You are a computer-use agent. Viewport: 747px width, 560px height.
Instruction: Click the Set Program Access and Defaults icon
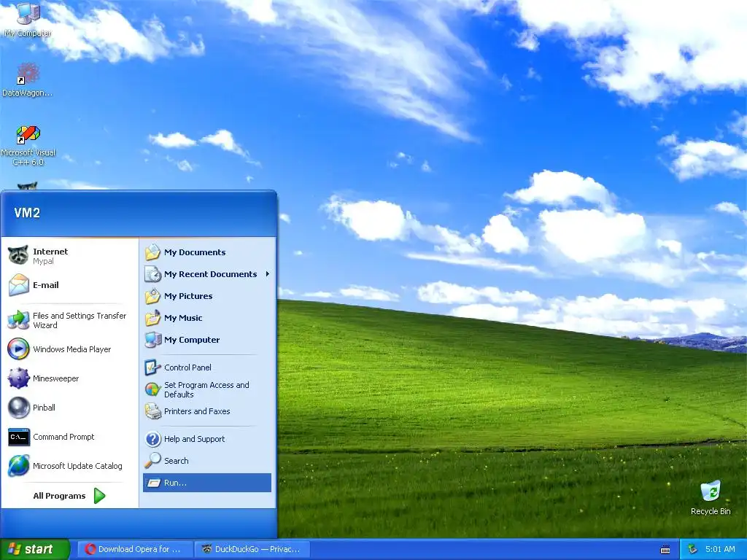tap(153, 389)
